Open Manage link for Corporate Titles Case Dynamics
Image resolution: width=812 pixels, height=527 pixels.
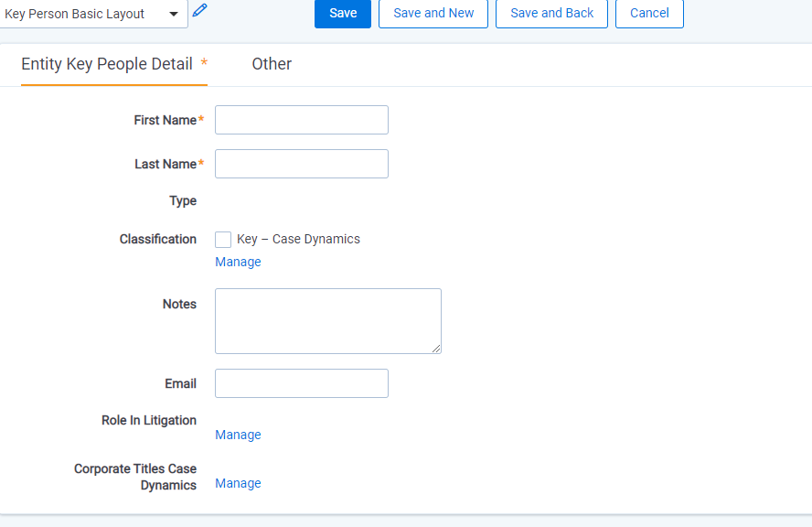(x=239, y=483)
